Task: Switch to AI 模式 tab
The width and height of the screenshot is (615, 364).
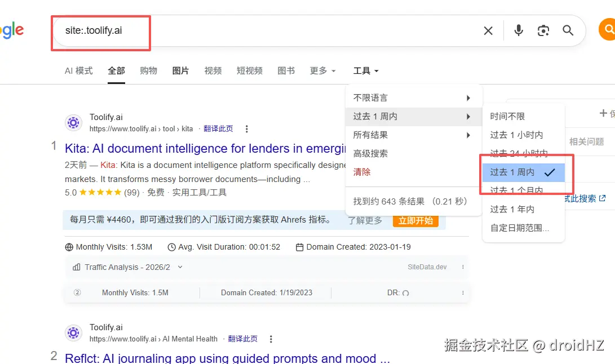Action: (79, 70)
